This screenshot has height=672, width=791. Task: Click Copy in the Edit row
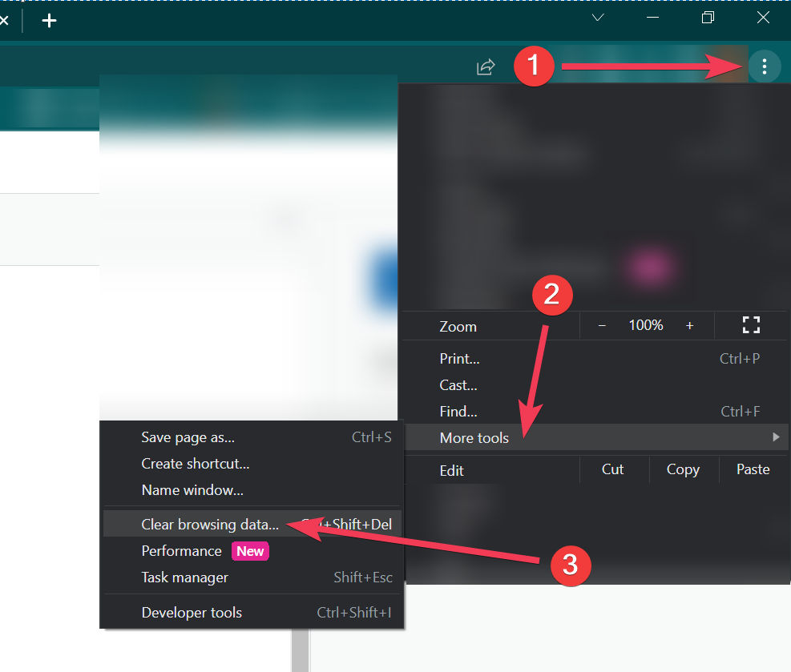pyautogui.click(x=683, y=469)
